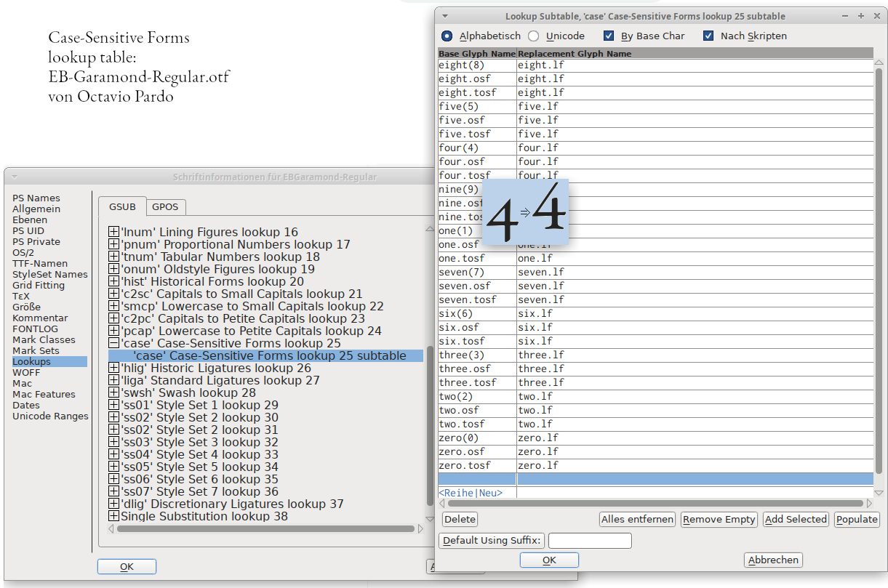Open OS/2 section in sidebar
This screenshot has height=588, width=888.
click(23, 252)
